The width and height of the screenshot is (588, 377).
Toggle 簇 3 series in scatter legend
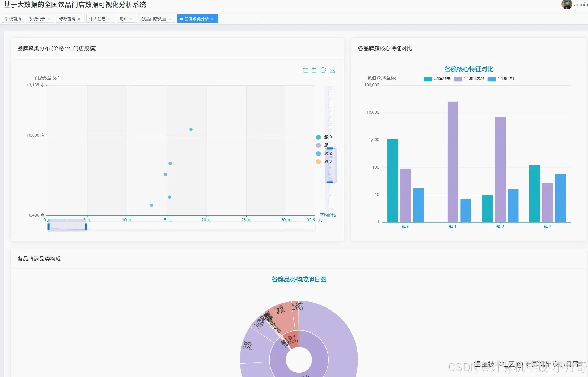[x=319, y=162]
